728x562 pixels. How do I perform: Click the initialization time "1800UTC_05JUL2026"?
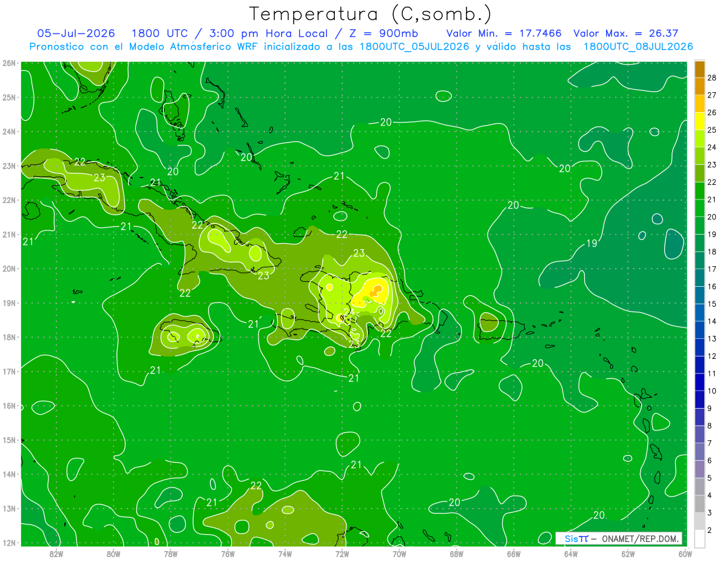(415, 47)
